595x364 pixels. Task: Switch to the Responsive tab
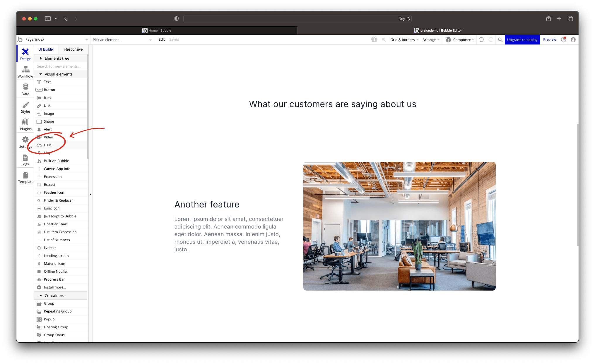tap(73, 49)
